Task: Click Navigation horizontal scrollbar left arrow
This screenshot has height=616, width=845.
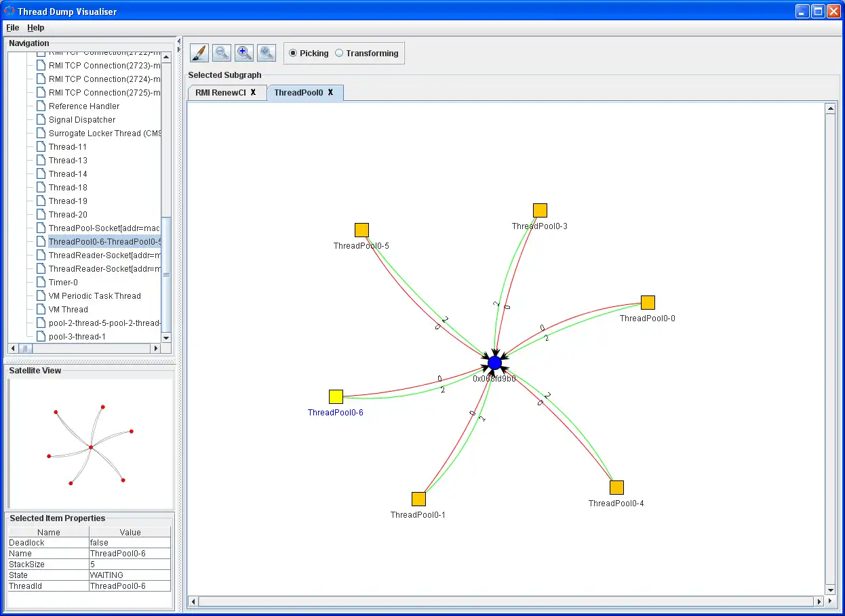Action: 14,348
